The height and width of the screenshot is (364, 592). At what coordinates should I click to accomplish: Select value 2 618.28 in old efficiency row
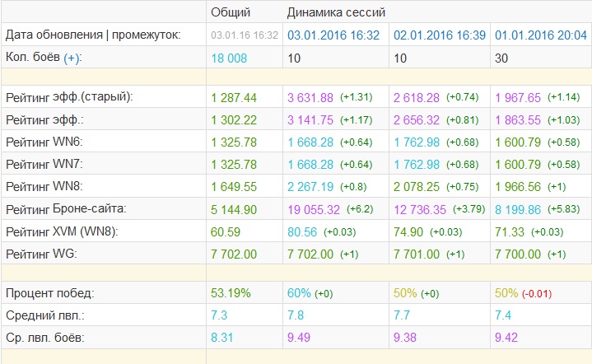coord(417,98)
